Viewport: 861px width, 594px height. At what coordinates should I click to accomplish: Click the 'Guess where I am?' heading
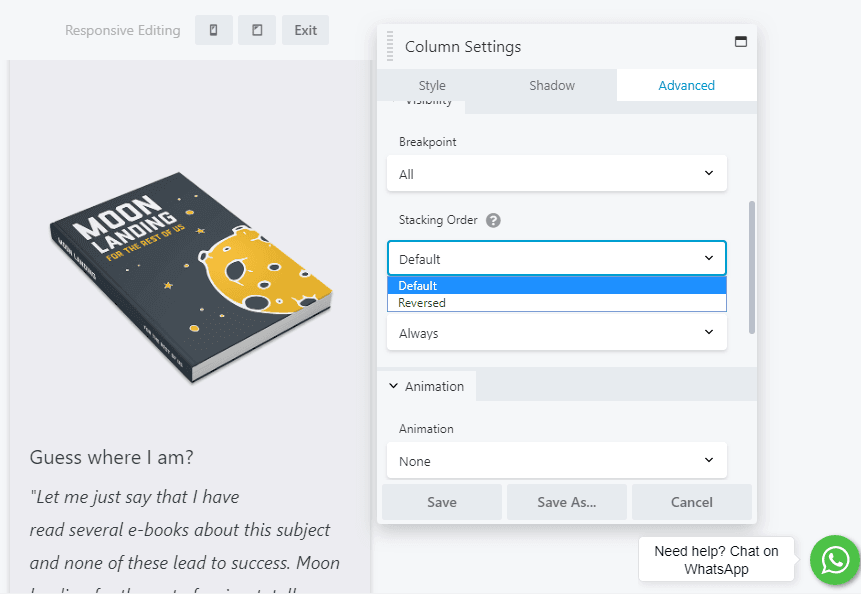point(111,457)
